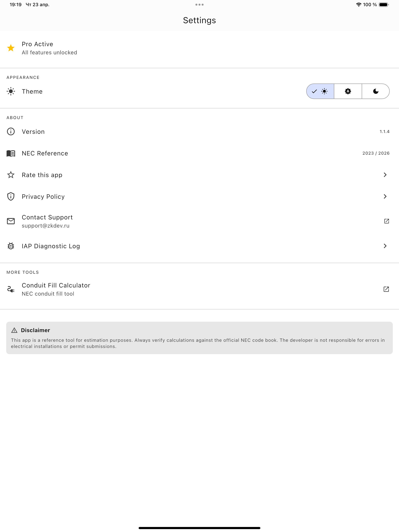Click the Version info circle icon

pyautogui.click(x=11, y=132)
